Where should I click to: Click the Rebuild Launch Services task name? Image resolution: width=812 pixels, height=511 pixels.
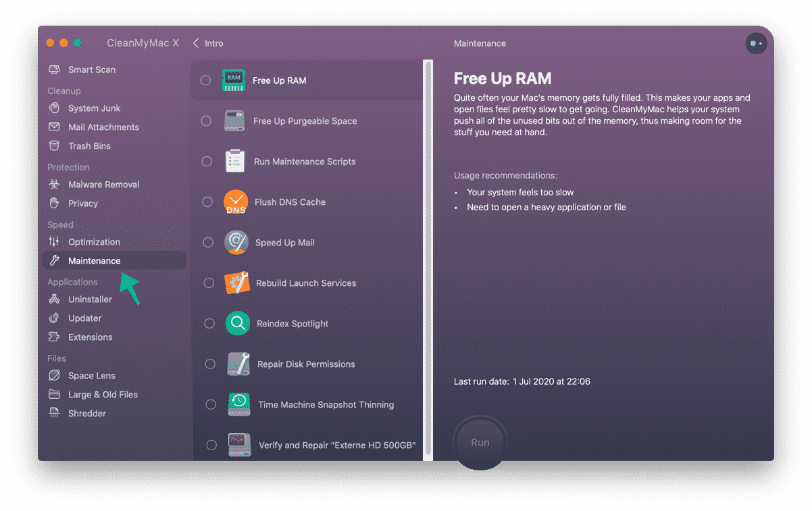306,283
